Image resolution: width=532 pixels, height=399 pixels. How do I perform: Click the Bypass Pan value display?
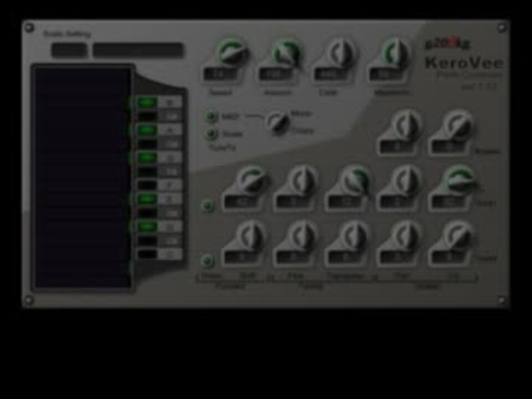click(396, 146)
